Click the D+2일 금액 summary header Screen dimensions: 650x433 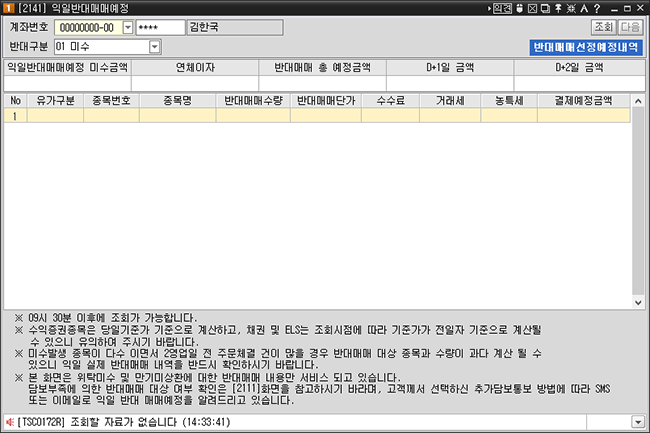click(580, 68)
